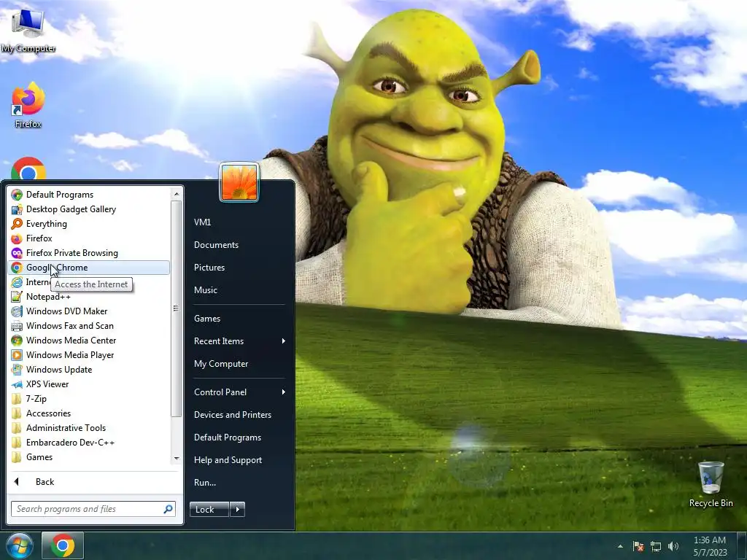
Task: Open Music from the Start menu
Action: 205,290
